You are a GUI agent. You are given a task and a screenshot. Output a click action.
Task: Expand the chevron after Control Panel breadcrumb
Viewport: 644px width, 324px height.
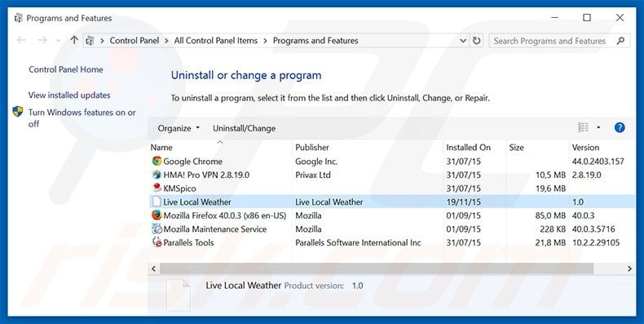167,41
